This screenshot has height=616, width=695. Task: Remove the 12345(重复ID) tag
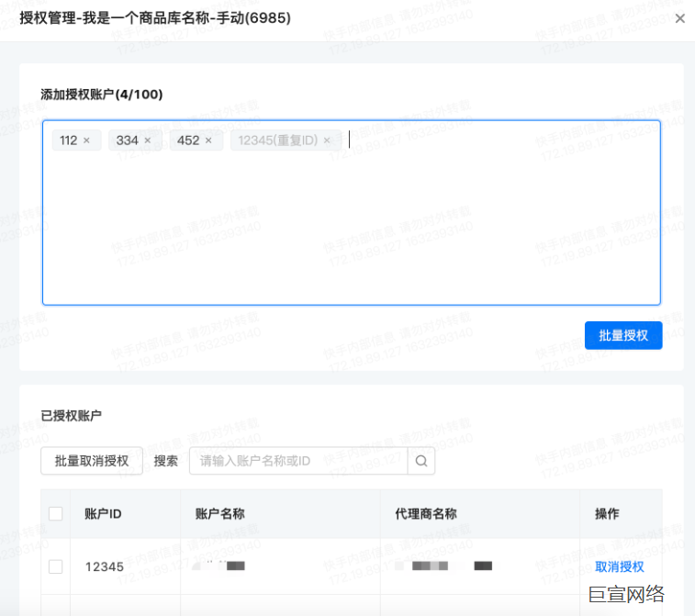327,140
